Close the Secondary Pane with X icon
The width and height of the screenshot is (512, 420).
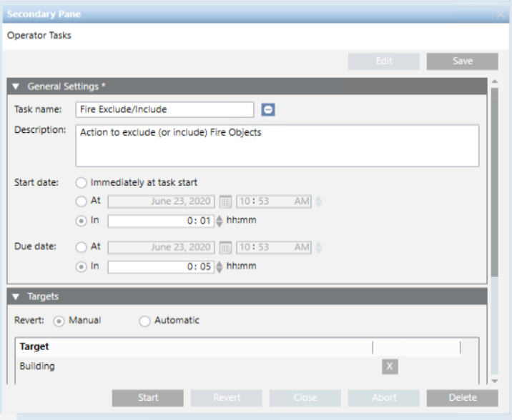pyautogui.click(x=501, y=14)
